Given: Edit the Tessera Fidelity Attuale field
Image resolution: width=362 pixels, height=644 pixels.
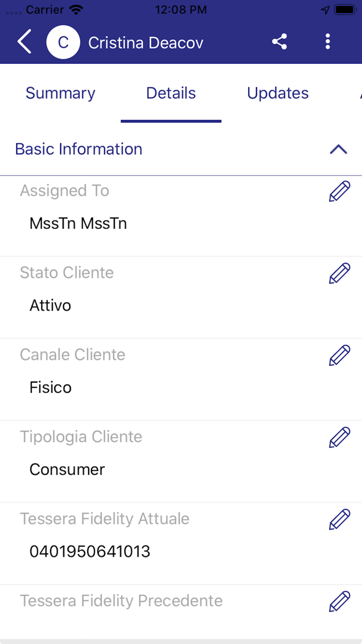Looking at the screenshot, I should 339,519.
